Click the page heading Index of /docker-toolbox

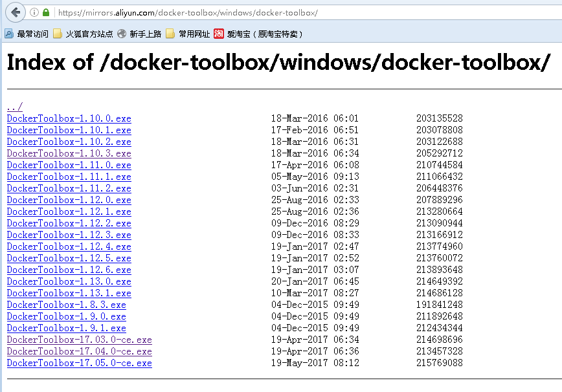(278, 62)
